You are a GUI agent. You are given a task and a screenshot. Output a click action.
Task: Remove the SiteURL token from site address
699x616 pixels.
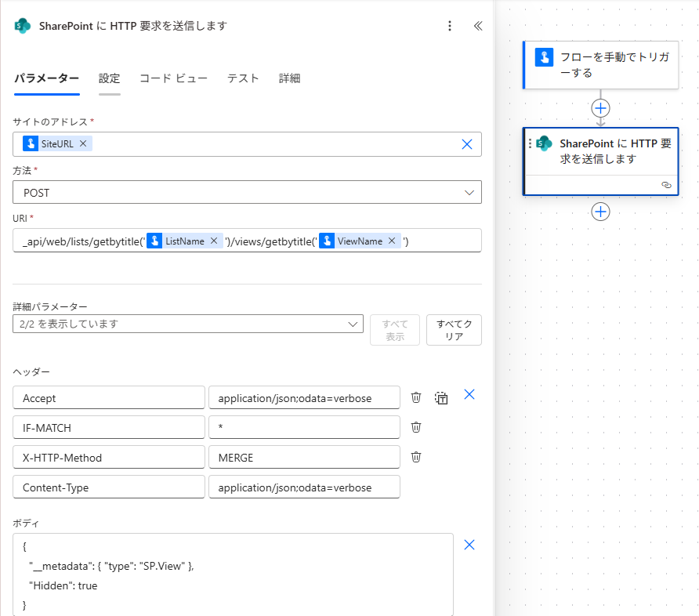[x=83, y=143]
